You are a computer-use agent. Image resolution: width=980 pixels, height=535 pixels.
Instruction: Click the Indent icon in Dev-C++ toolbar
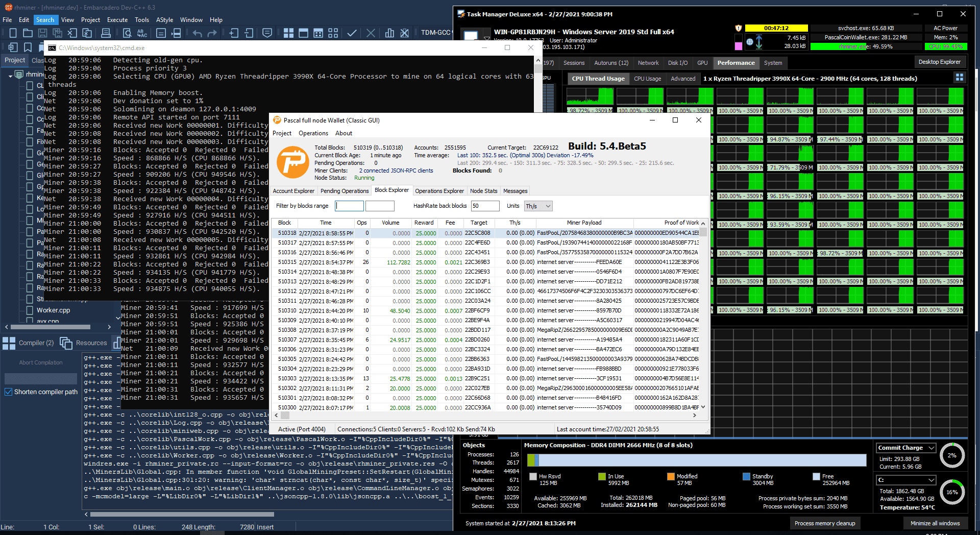[x=234, y=33]
